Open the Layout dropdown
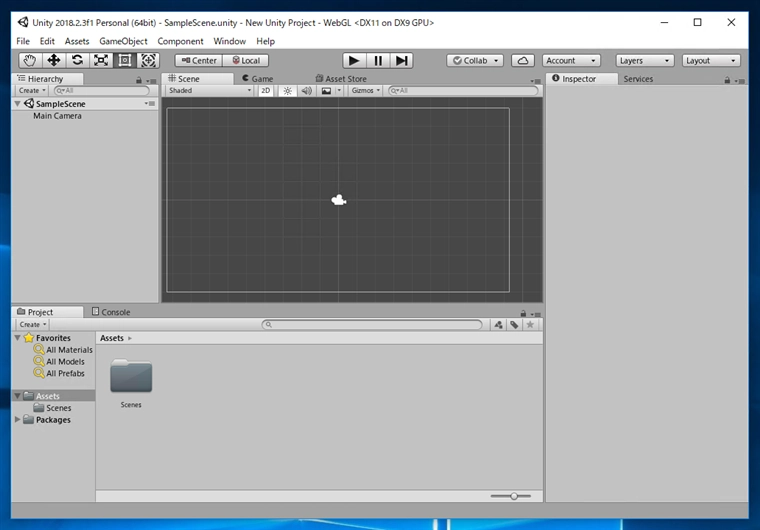The height and width of the screenshot is (530, 760). click(711, 60)
